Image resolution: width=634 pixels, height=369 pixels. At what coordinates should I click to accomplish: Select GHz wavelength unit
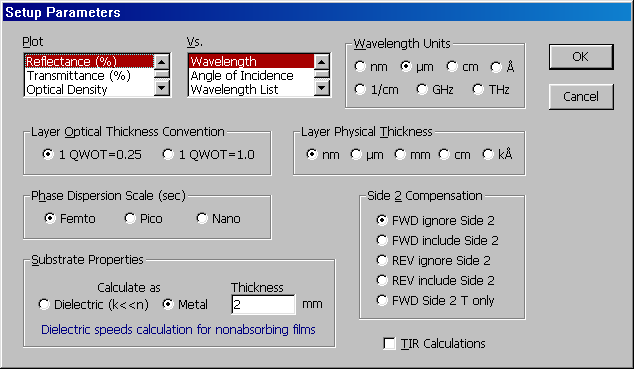(435, 89)
